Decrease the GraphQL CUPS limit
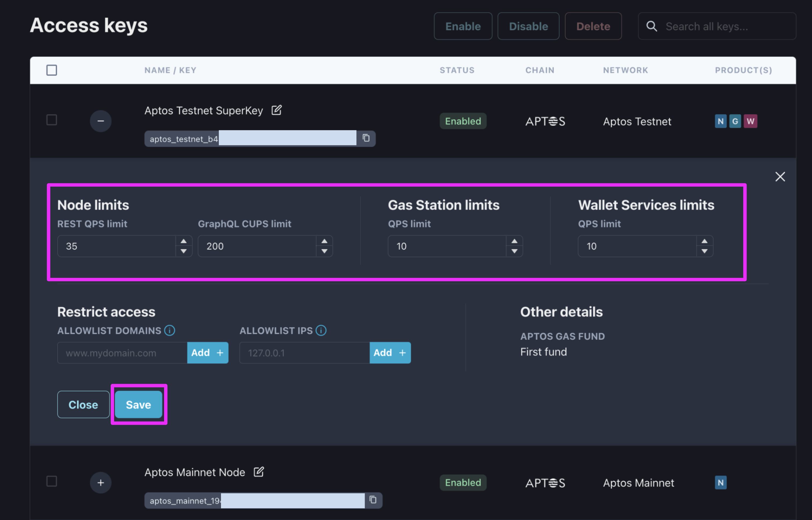Image resolution: width=812 pixels, height=520 pixels. point(324,251)
